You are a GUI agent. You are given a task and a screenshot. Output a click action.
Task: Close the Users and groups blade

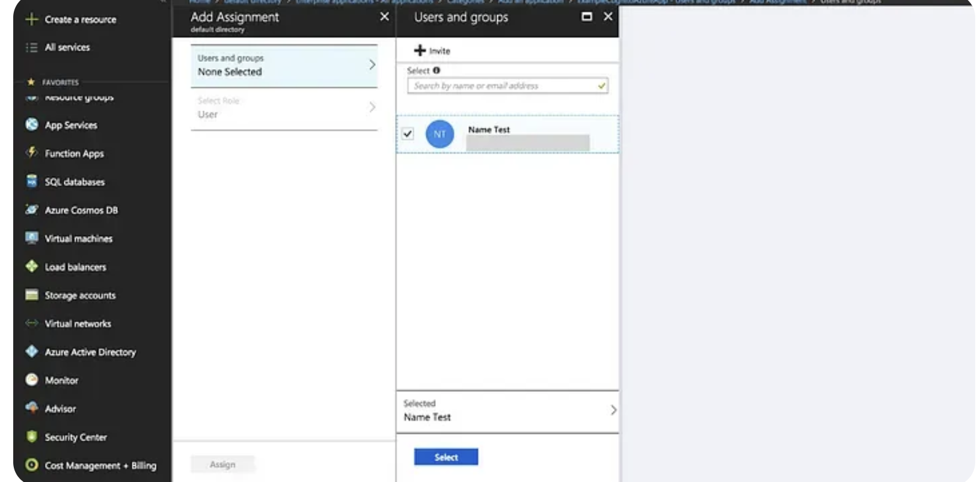608,17
